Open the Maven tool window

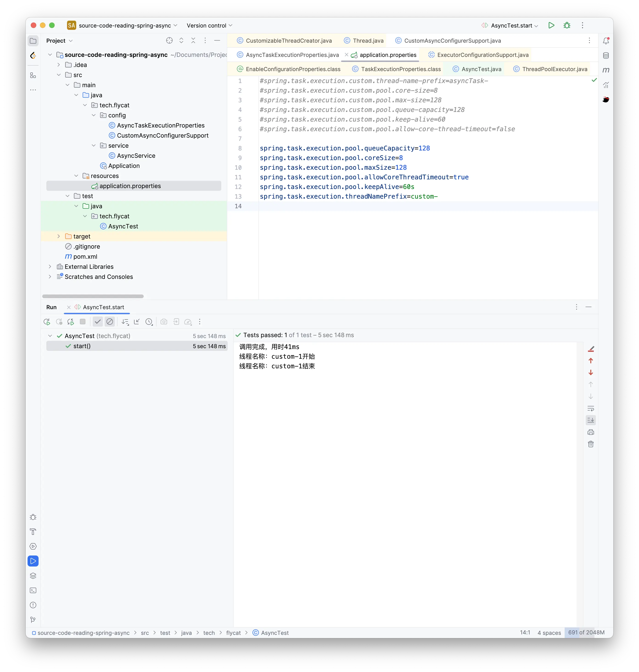click(606, 70)
